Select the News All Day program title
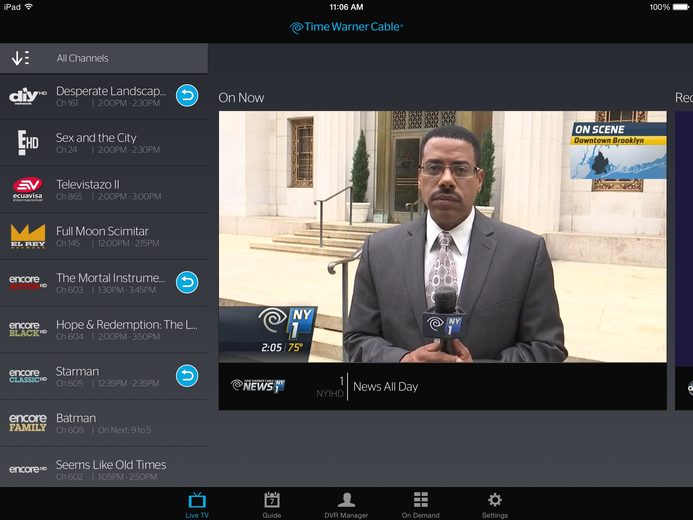The image size is (693, 520). 385,387
